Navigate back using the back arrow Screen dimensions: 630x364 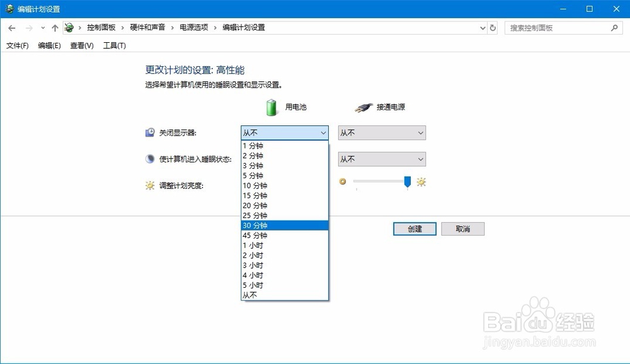point(11,28)
